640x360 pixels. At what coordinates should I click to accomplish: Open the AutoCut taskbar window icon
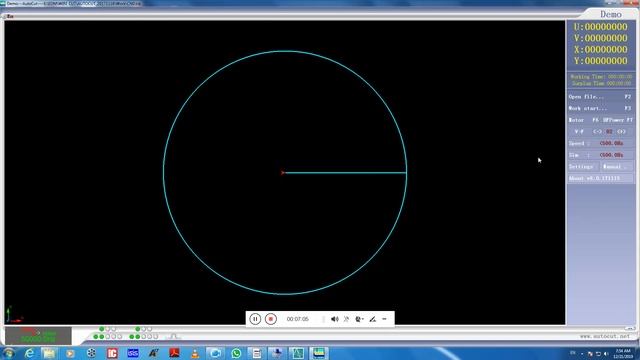pyautogui.click(x=319, y=353)
